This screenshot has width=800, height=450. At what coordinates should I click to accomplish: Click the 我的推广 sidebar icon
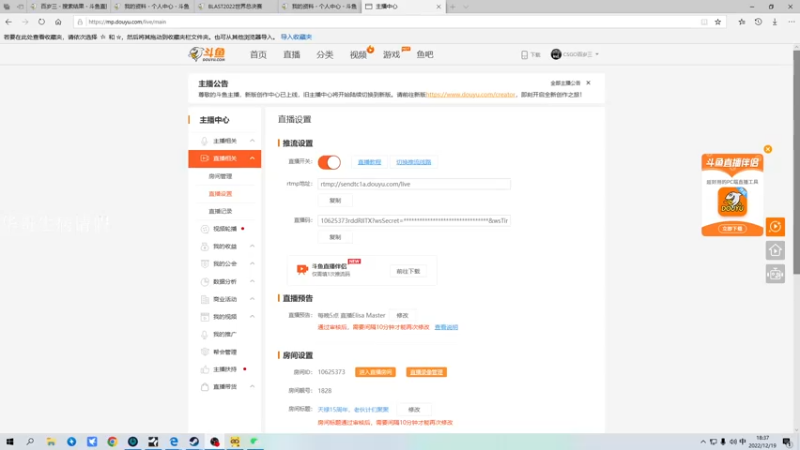click(x=205, y=334)
